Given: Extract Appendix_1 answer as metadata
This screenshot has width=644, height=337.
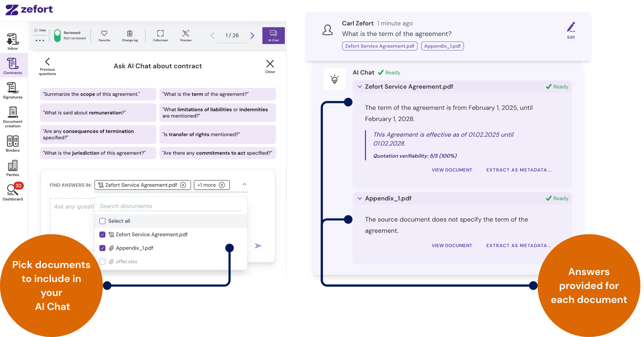Looking at the screenshot, I should click(x=519, y=246).
